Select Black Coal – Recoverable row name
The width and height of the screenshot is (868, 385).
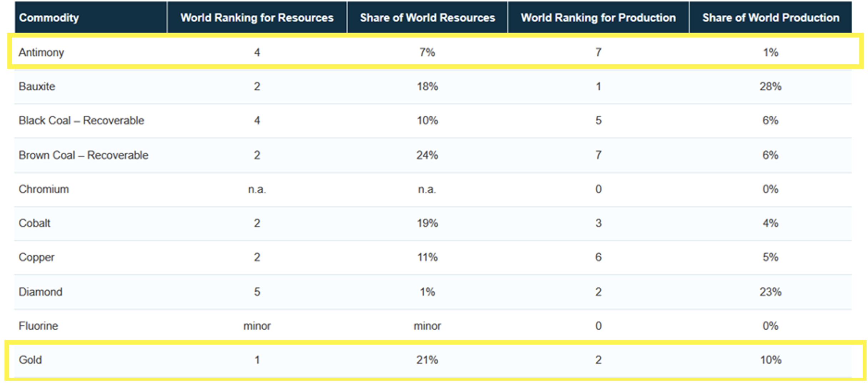81,120
